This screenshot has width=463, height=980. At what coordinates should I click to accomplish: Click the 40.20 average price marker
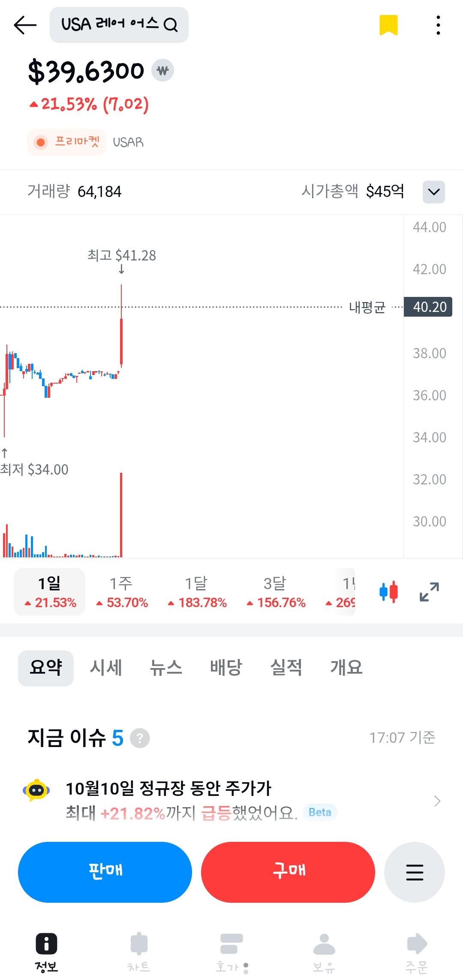click(428, 307)
